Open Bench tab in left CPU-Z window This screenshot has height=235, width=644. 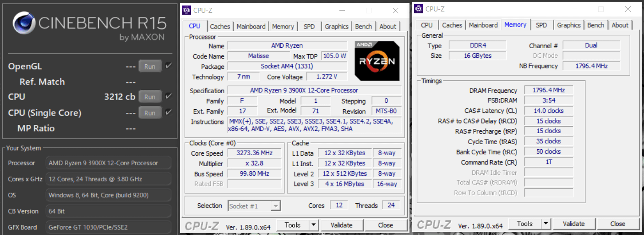pyautogui.click(x=364, y=27)
